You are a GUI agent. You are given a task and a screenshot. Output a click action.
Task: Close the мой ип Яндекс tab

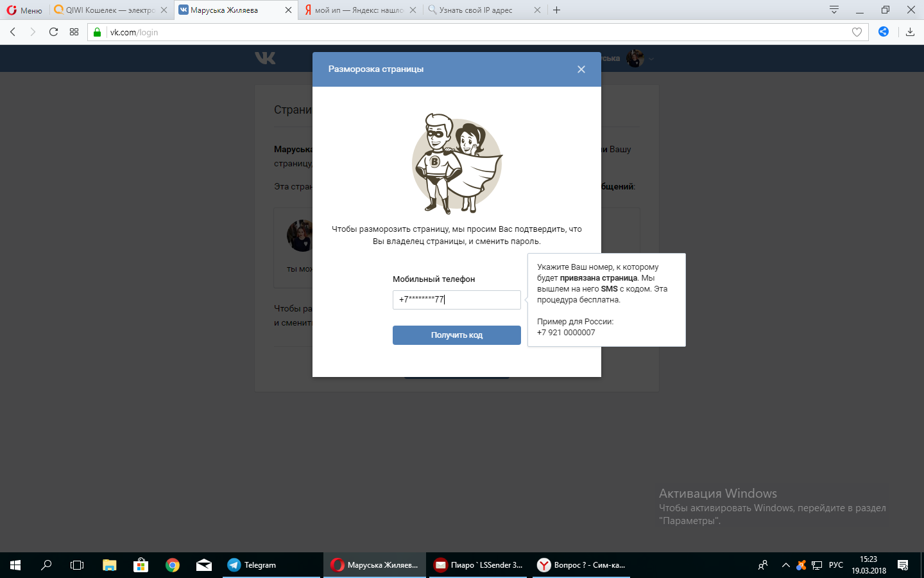point(413,10)
